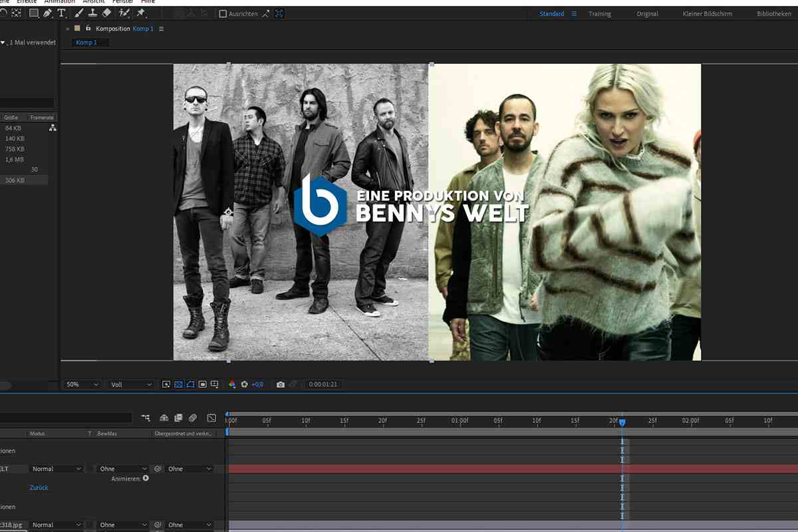
Task: Expand the '1 Mal verwendet' usage arrow
Action: coord(3,43)
